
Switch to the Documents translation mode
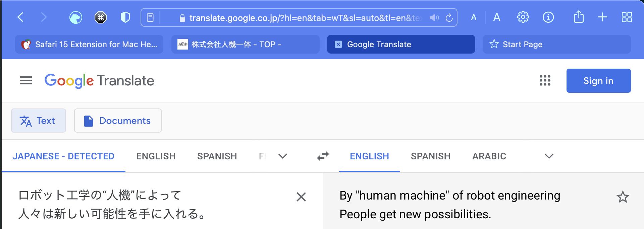pyautogui.click(x=118, y=121)
